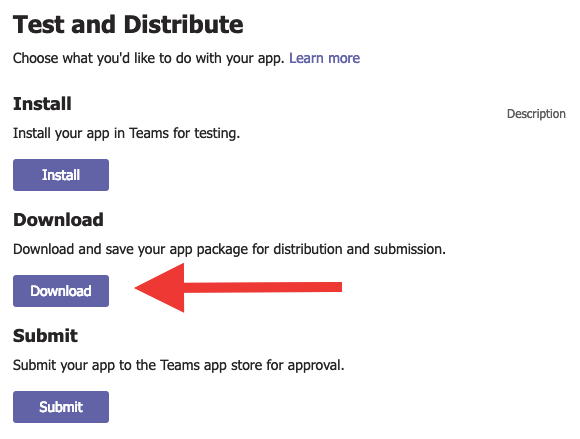Click the Submit section heading
This screenshot has height=439, width=580.
coord(45,336)
